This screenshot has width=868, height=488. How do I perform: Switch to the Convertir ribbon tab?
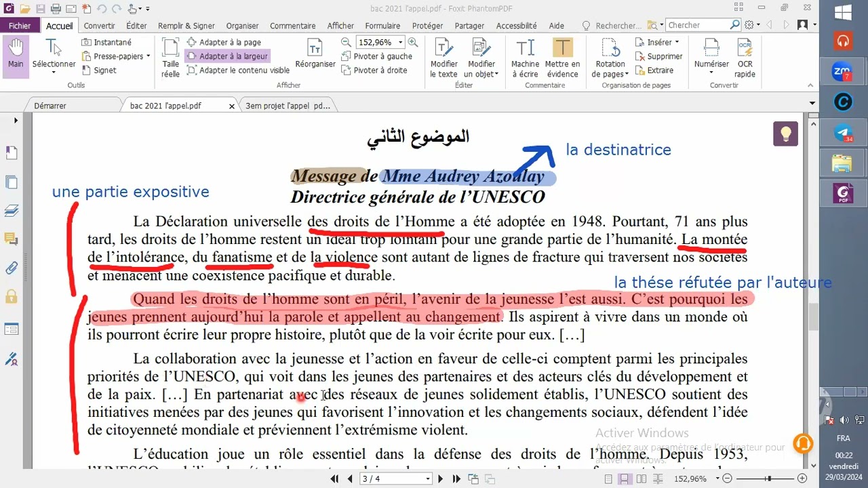pos(99,26)
